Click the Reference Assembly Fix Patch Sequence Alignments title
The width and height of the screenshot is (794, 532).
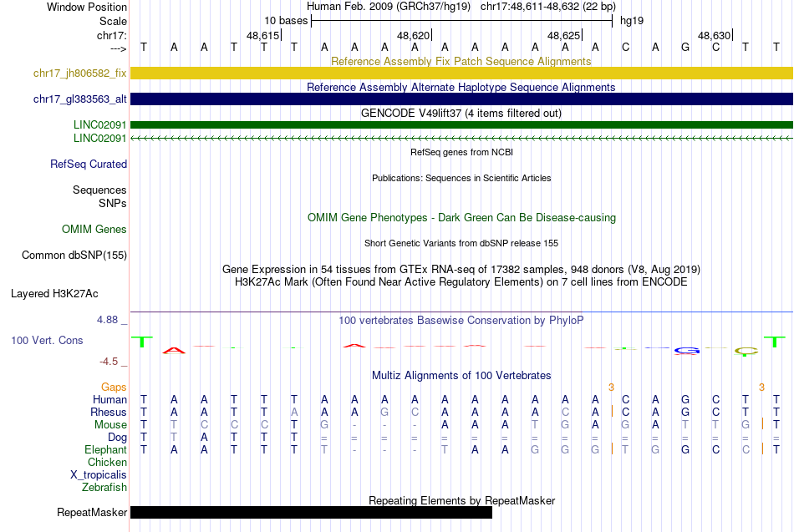pos(461,61)
